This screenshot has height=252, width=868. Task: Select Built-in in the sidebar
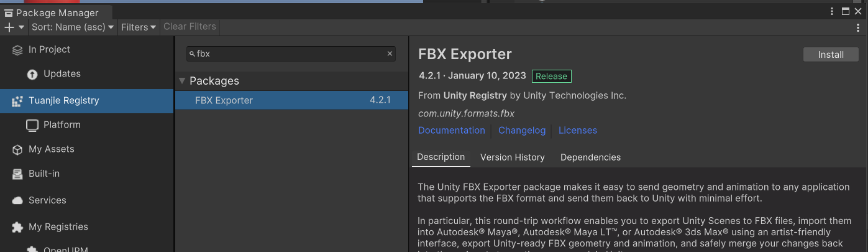(x=44, y=174)
